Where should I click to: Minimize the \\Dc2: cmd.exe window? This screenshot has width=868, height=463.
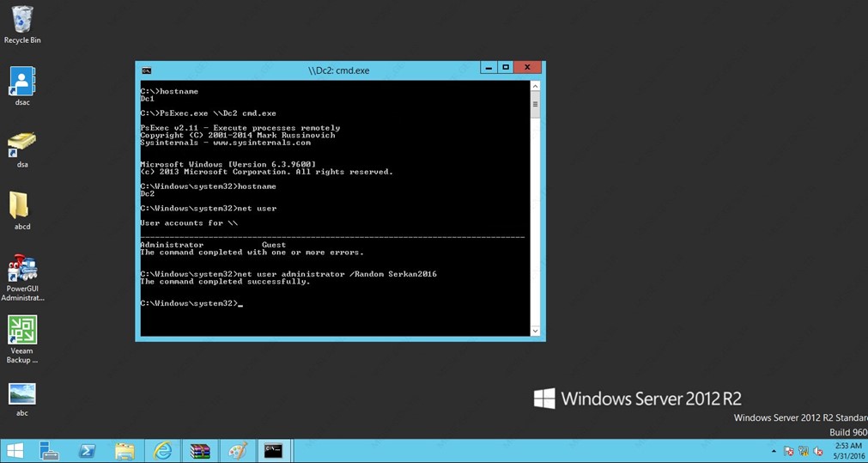pyautogui.click(x=488, y=68)
